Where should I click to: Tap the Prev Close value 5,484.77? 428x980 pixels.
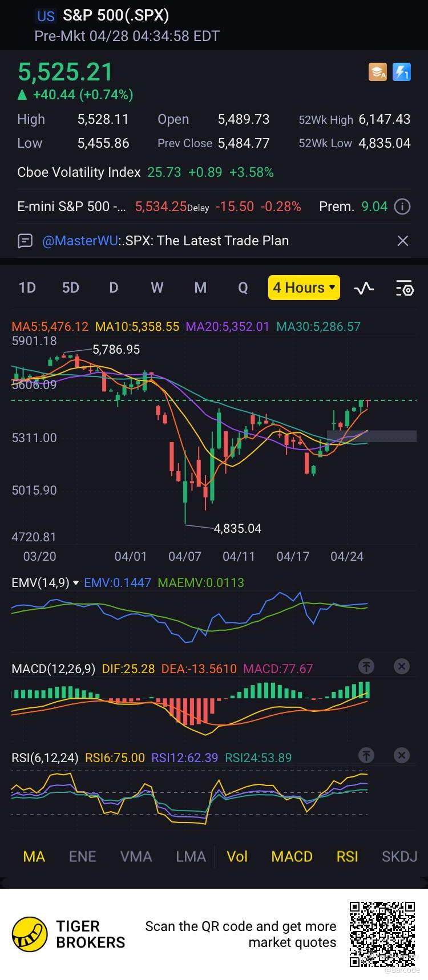pos(244,143)
